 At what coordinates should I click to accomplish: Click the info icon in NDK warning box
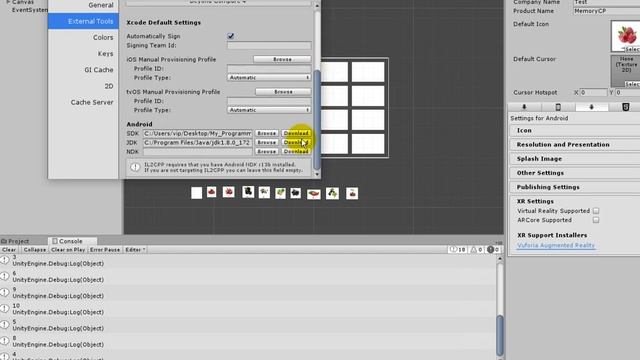[135, 167]
